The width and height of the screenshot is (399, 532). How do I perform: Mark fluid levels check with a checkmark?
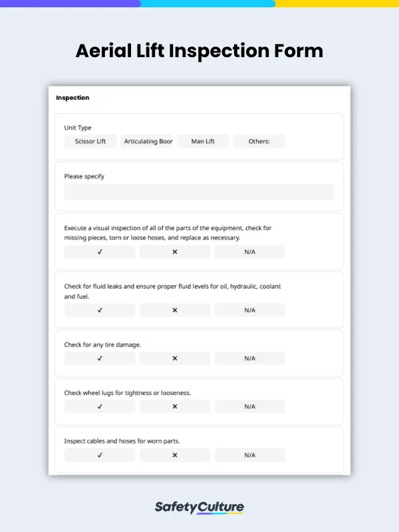tap(99, 310)
